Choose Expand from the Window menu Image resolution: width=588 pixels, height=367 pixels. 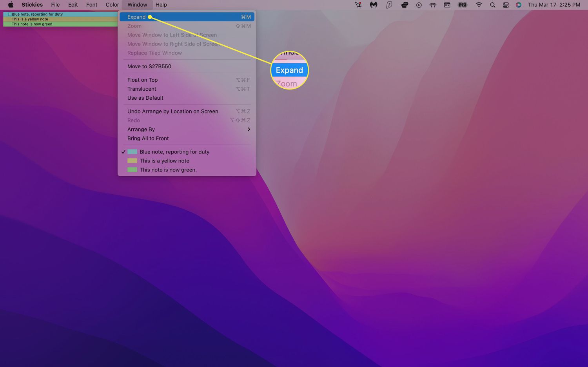[136, 17]
